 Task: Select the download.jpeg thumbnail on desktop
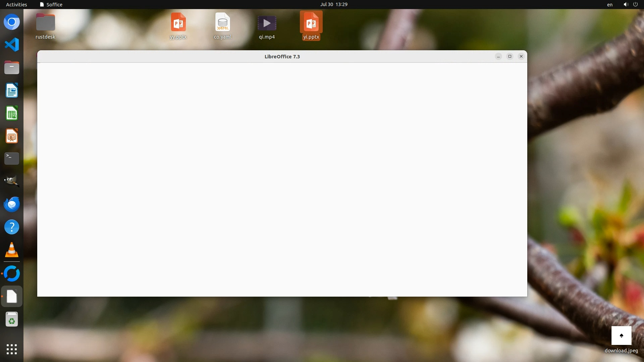tap(621, 336)
